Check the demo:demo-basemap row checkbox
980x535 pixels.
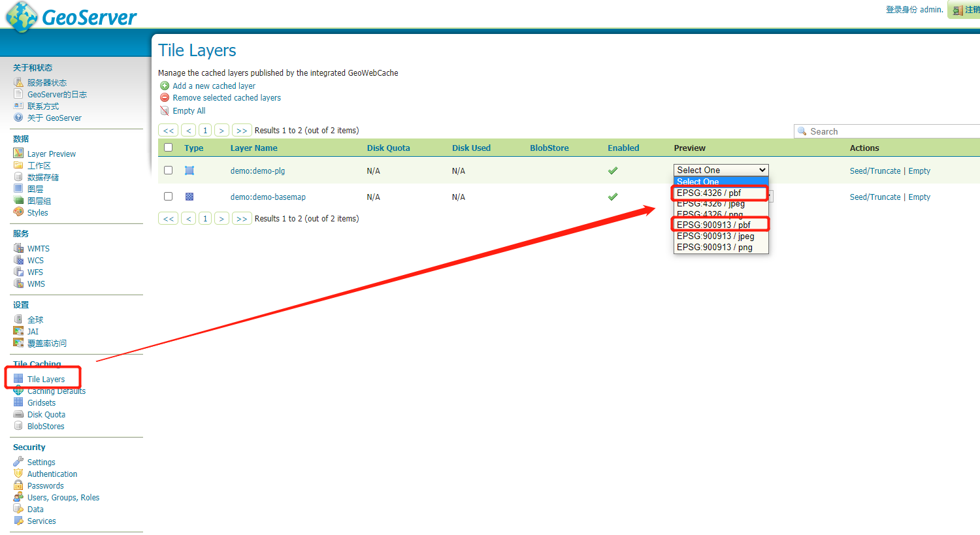pos(169,197)
